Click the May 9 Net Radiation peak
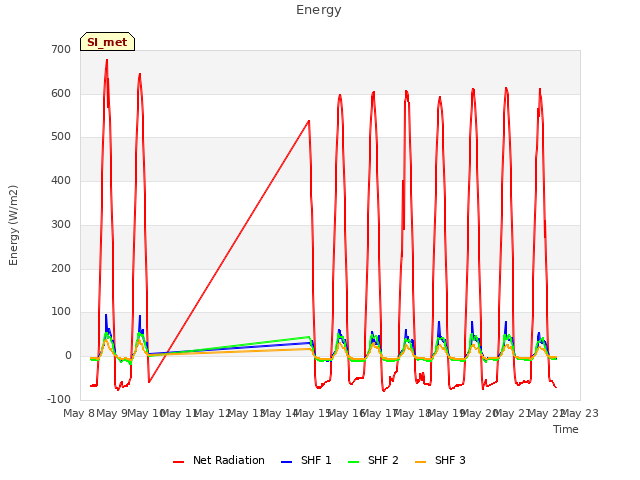 pyautogui.click(x=140, y=74)
